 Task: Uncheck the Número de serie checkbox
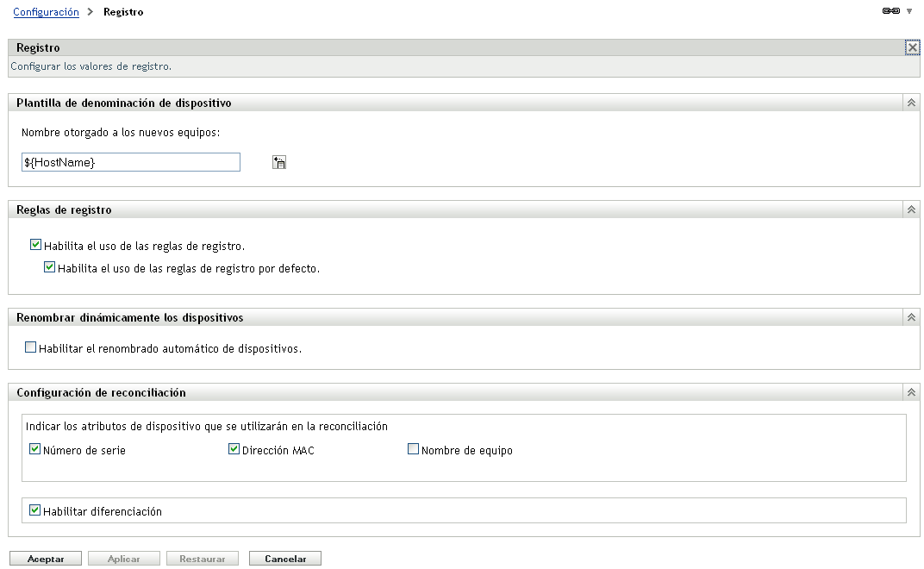tap(34, 449)
